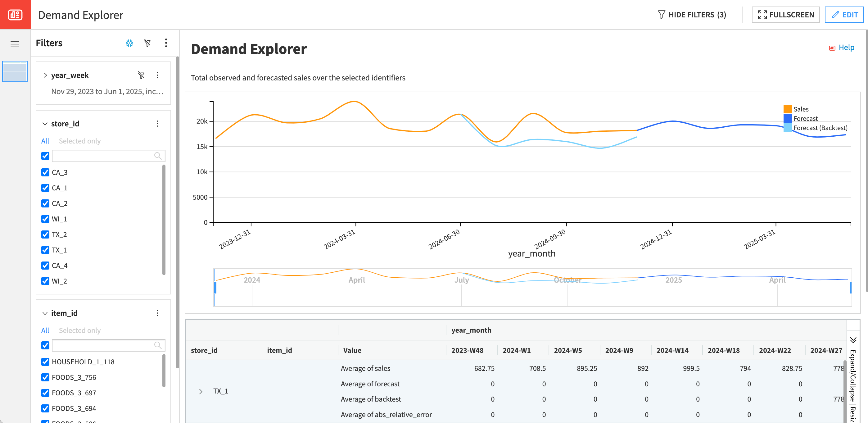Open the store_id filter three-dot menu
The width and height of the screenshot is (868, 423).
tap(157, 124)
